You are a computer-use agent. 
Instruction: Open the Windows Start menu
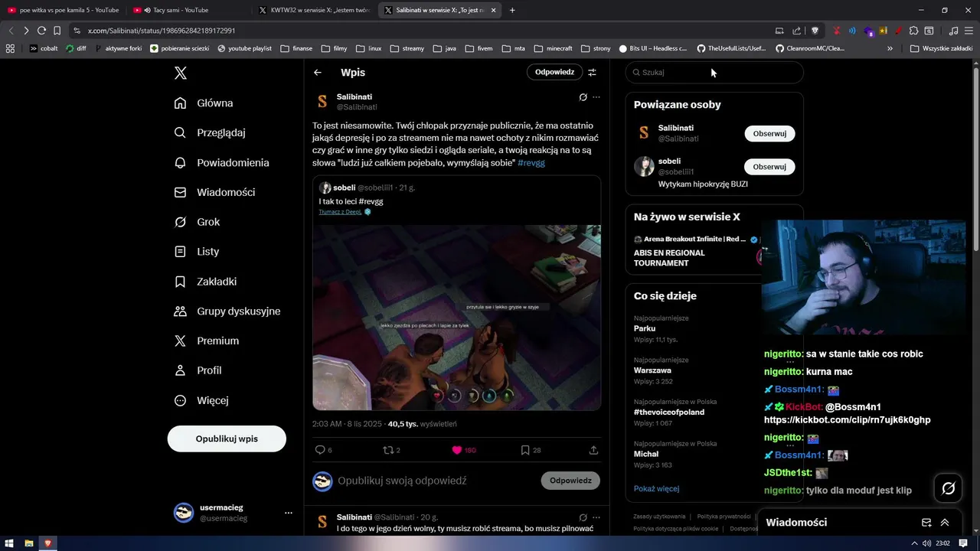9,543
